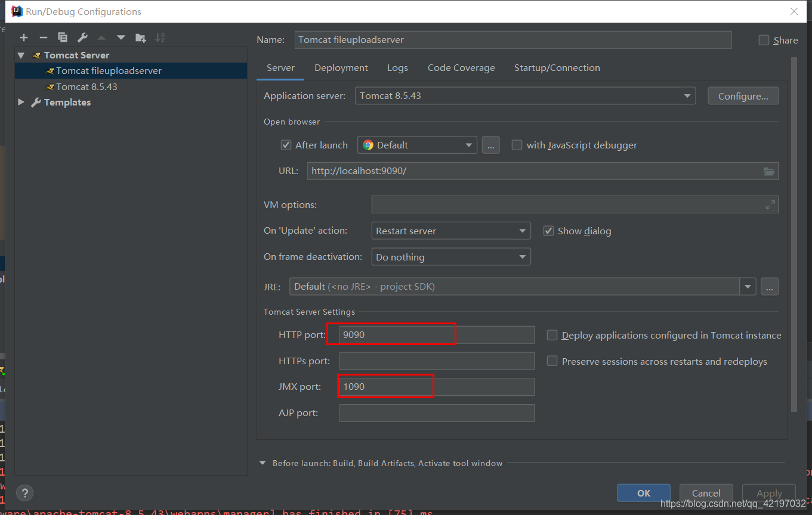
Task: Open the JRE selection dropdown
Action: coord(748,286)
